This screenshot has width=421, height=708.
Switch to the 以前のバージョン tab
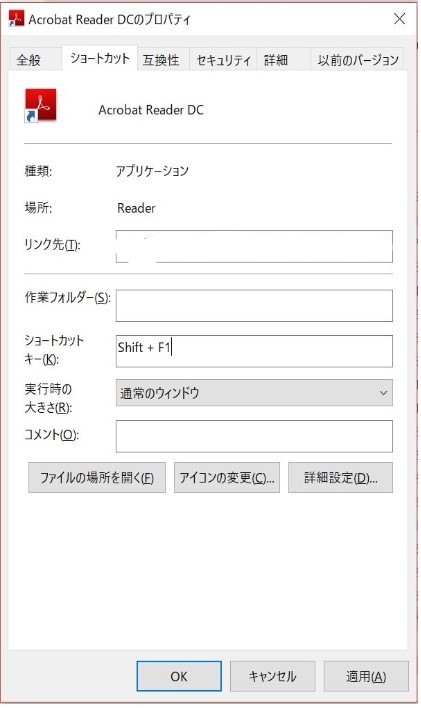357,60
